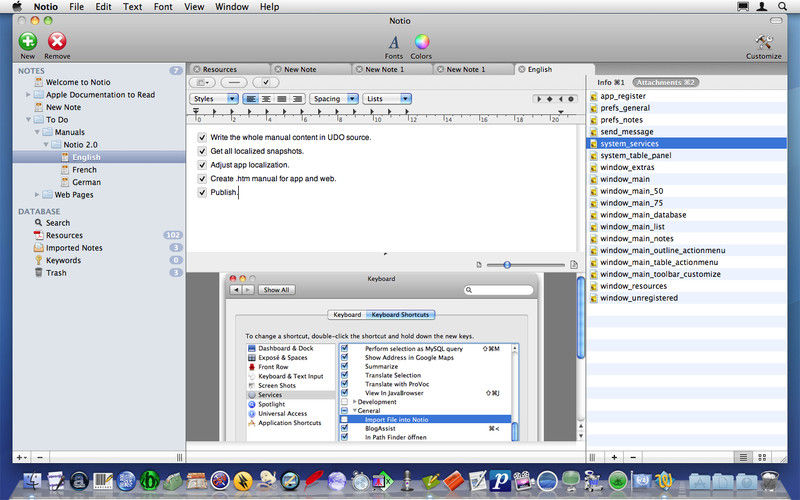Toggle the 'Publish' checkbox
Image resolution: width=800 pixels, height=500 pixels.
click(x=202, y=192)
